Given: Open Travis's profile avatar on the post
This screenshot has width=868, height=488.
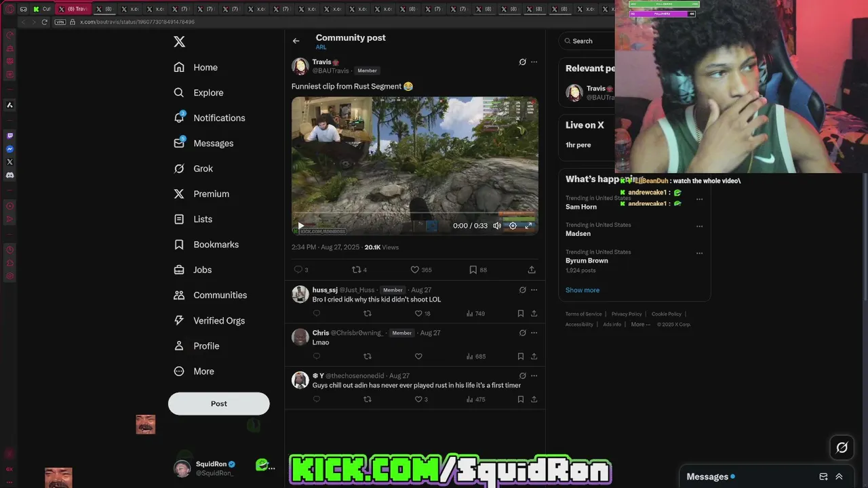Looking at the screenshot, I should click(300, 66).
